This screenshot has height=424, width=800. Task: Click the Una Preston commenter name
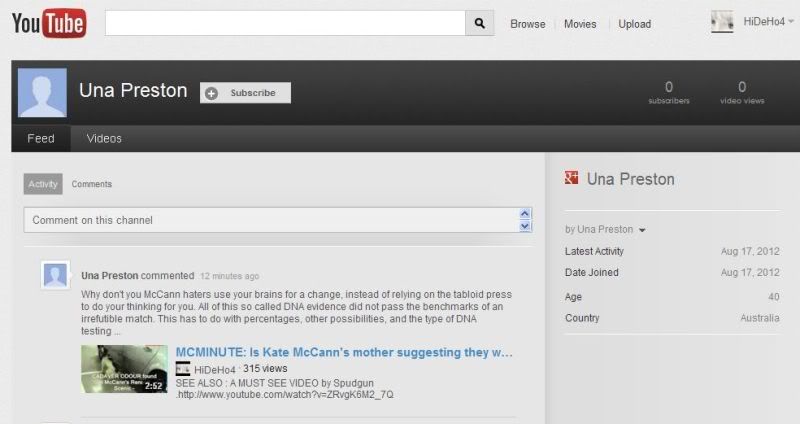pyautogui.click(x=110, y=276)
